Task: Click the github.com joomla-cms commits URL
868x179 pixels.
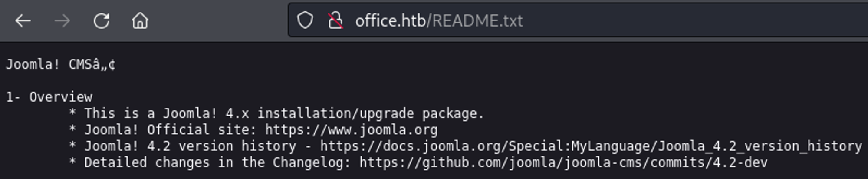Action: [x=563, y=163]
